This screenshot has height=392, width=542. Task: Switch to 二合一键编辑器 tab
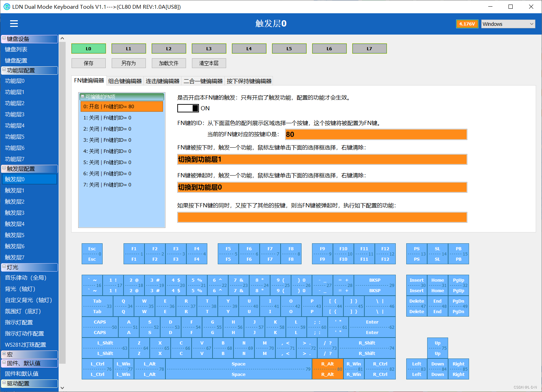click(203, 81)
